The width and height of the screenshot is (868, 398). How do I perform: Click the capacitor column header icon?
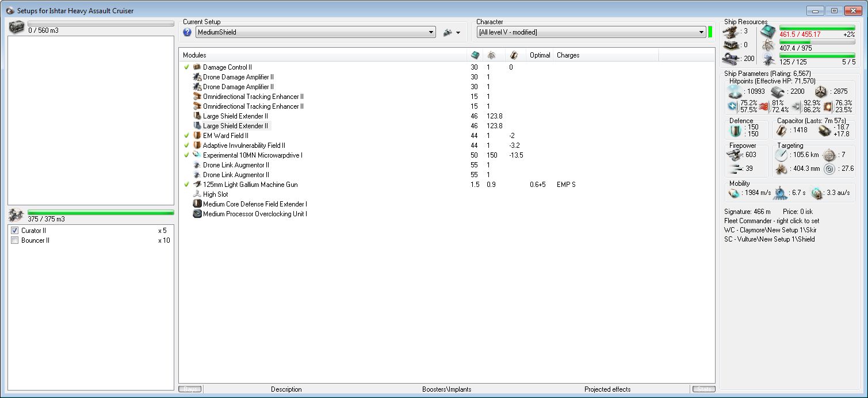pyautogui.click(x=514, y=55)
